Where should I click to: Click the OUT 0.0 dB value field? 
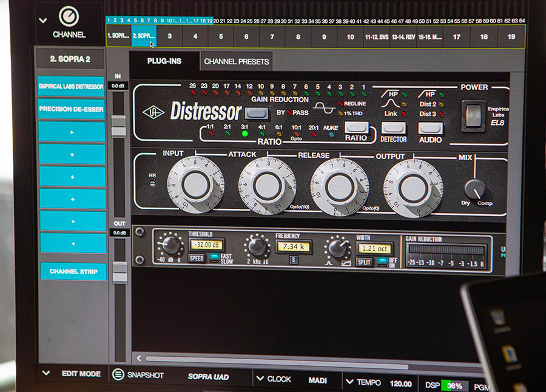(120, 233)
